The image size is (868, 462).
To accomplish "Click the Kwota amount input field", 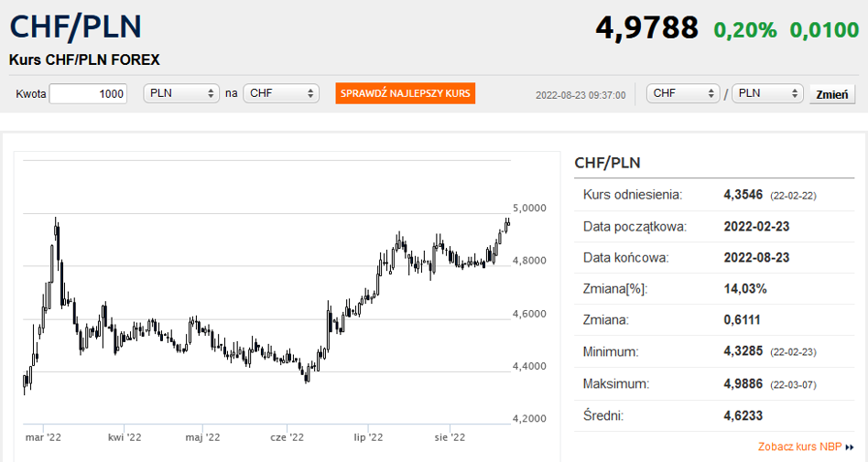I will tap(88, 93).
